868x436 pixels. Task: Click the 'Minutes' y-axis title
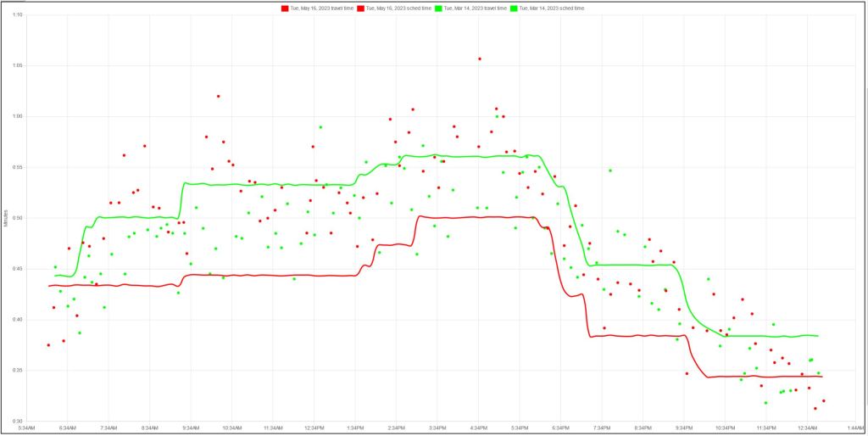pyautogui.click(x=6, y=218)
